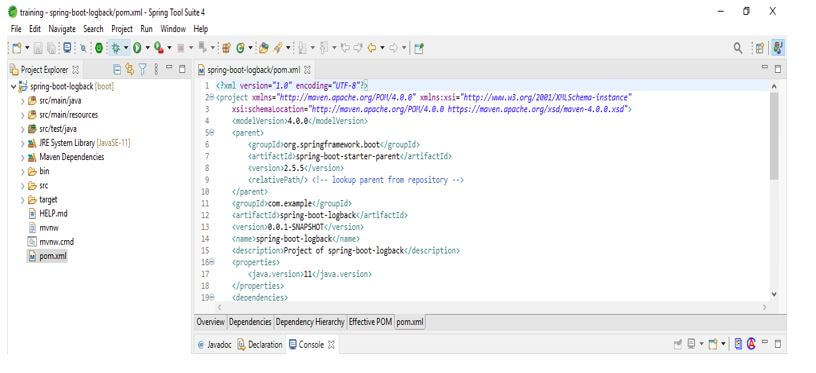
Task: Select the bin folder in the tree
Action: point(44,171)
